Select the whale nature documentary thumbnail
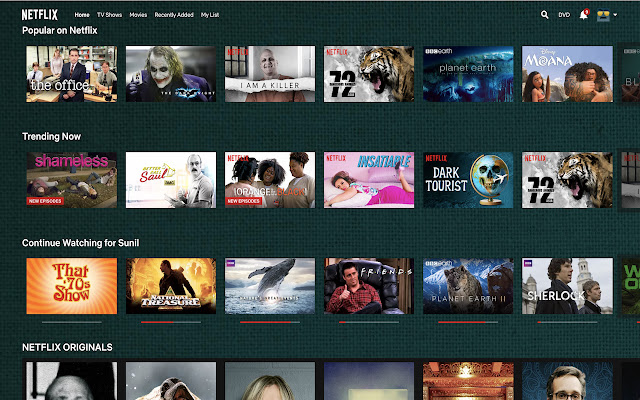The image size is (640, 400). coord(270,286)
